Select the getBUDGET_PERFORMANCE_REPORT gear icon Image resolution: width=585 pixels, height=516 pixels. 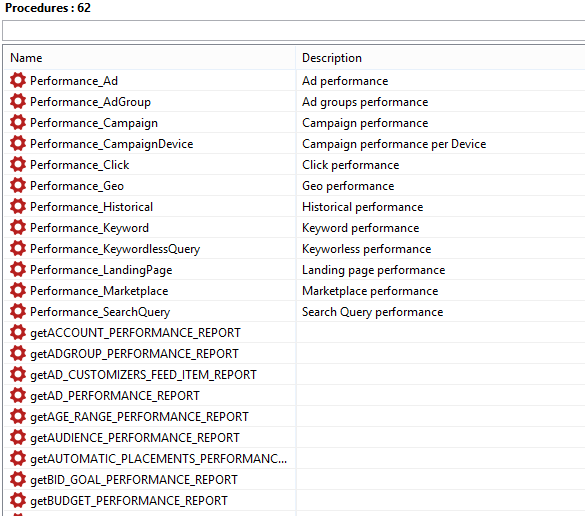(18, 500)
